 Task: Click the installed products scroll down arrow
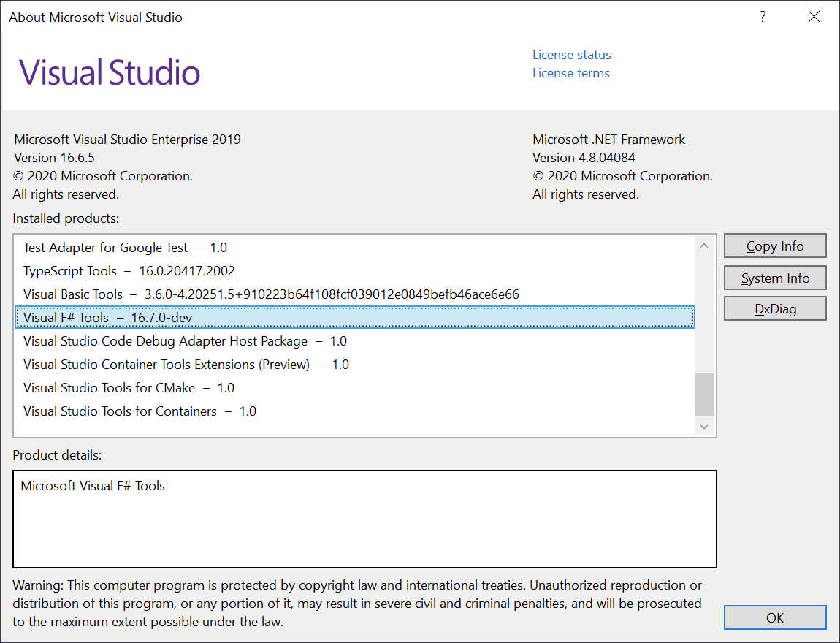(704, 427)
